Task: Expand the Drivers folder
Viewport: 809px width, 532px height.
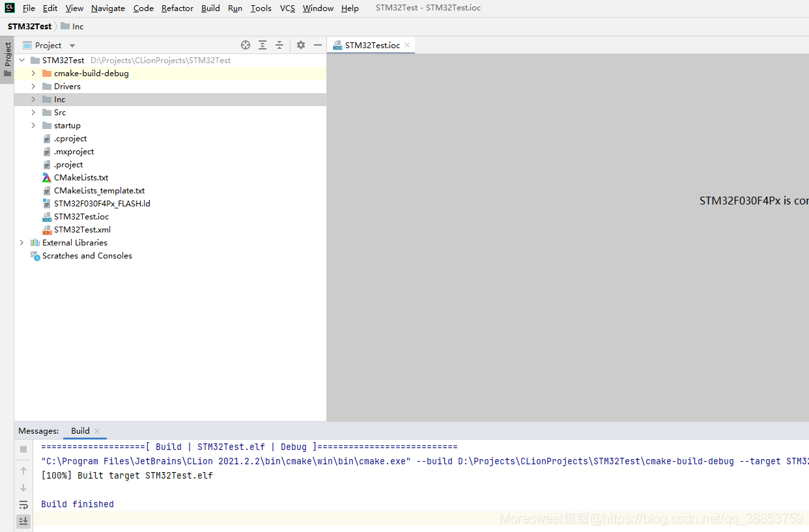Action: pyautogui.click(x=33, y=86)
